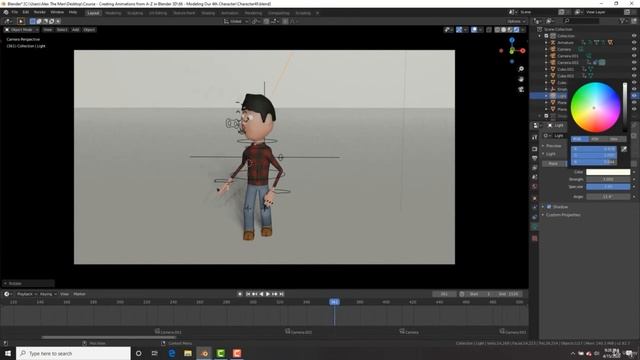Click the zoom magnifier viewport icon

point(521,69)
